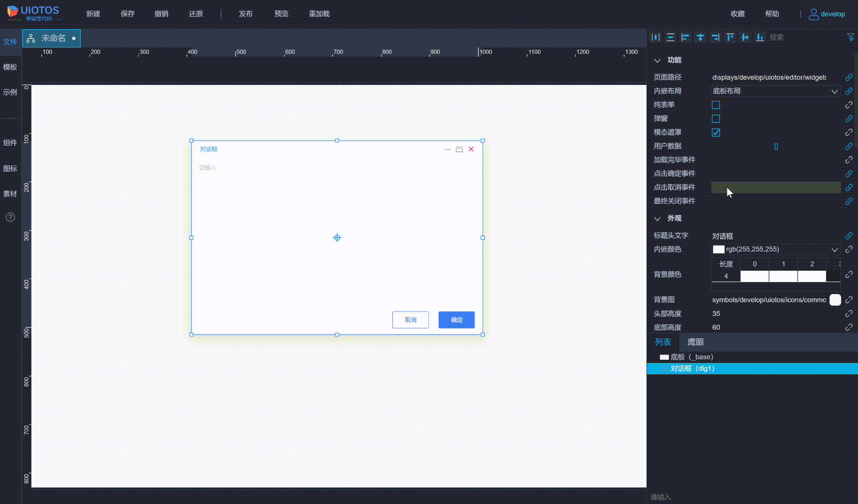
Task: Click the link icon beside 内嵌布局
Action: pyautogui.click(x=849, y=91)
